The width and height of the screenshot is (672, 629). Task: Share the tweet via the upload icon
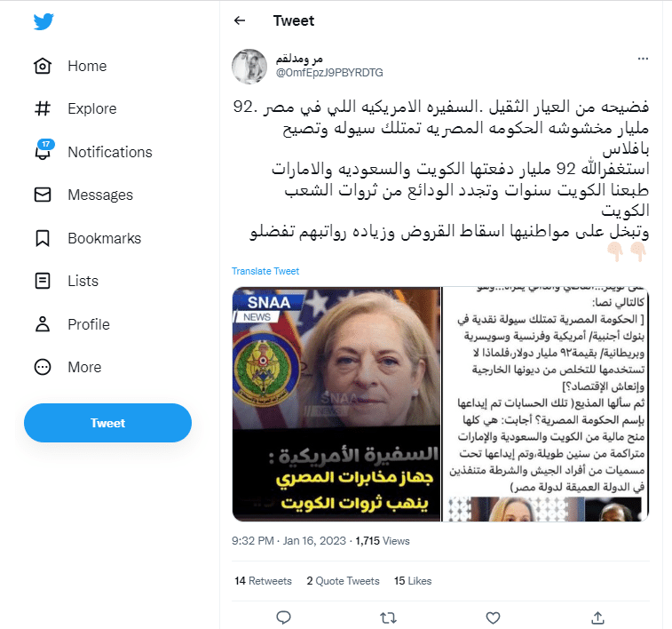[597, 617]
